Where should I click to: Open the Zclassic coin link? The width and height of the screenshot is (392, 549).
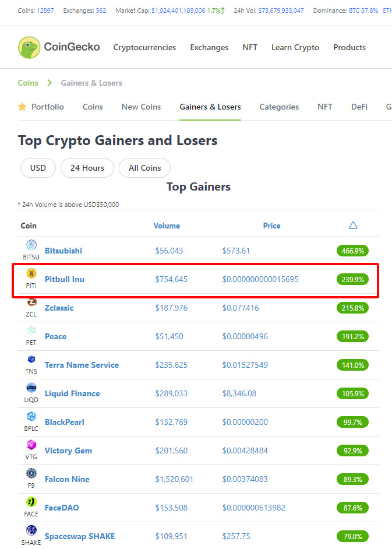[59, 308]
